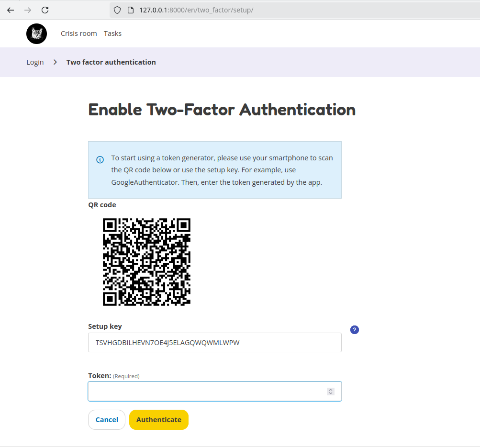This screenshot has height=448, width=480.
Task: Focus the address bar URL
Action: click(196, 10)
